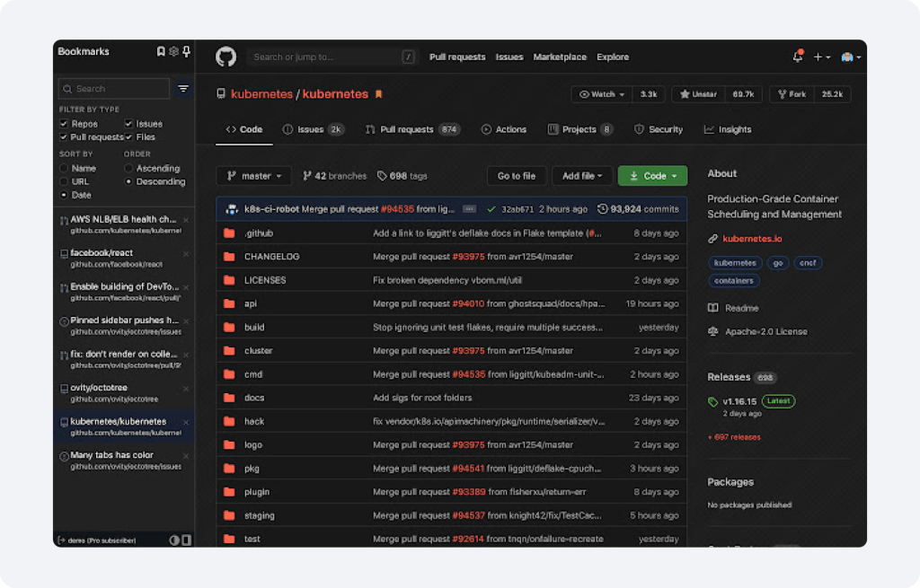
Task: Toggle the Issues filter checkbox
Action: pos(128,124)
